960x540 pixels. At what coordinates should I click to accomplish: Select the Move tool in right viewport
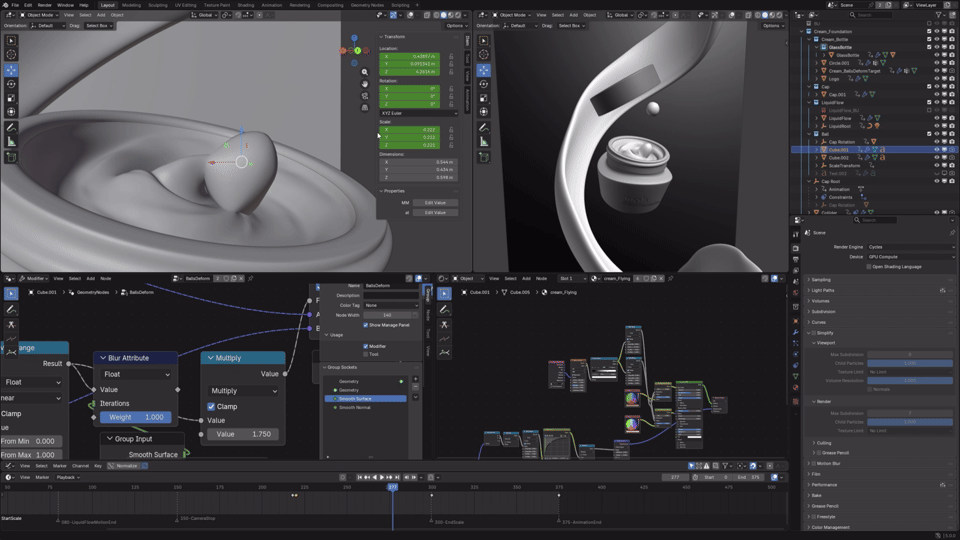[x=484, y=70]
